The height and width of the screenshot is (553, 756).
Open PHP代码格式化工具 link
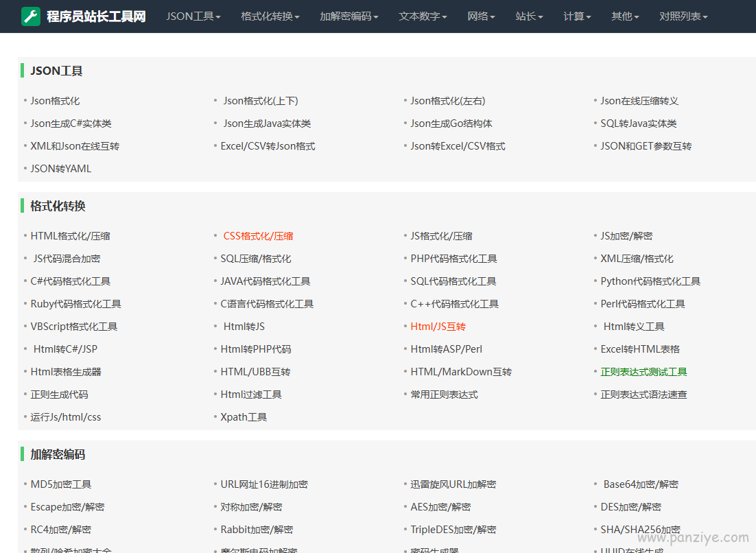(x=453, y=259)
